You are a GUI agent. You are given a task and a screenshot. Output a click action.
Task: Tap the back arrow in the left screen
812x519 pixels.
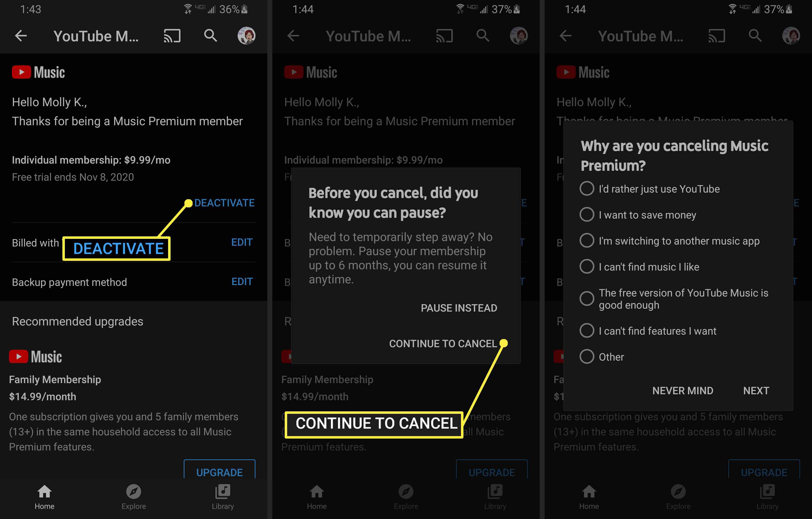[x=21, y=36]
